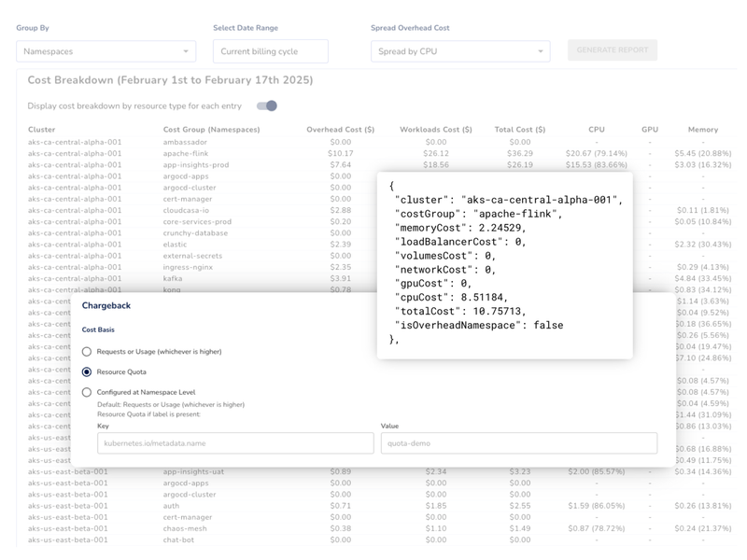Click the apache-flink cost group cell
747x560 pixels.
pos(185,153)
